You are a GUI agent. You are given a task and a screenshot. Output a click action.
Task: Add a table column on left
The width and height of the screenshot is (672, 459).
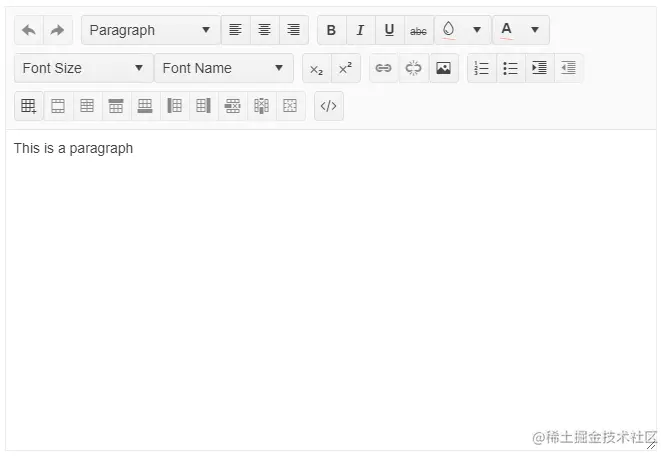pyautogui.click(x=174, y=106)
